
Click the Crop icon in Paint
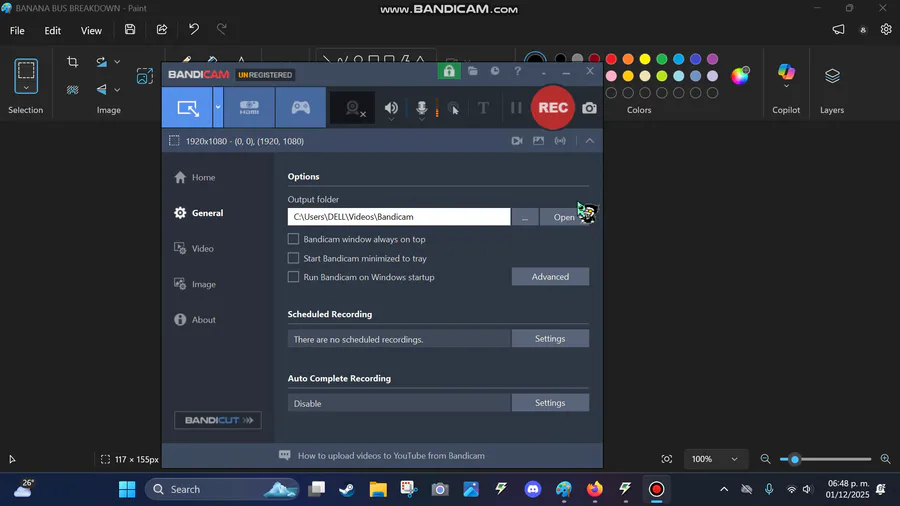72,62
